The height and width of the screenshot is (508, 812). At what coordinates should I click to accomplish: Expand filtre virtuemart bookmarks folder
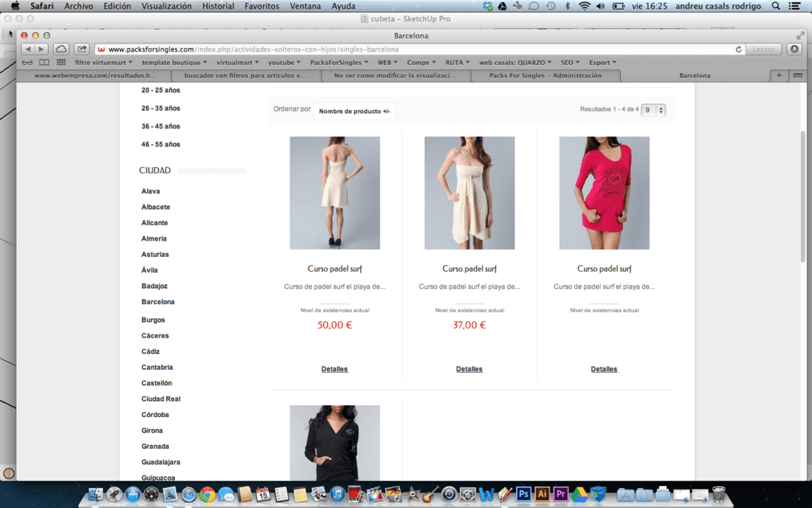[103, 62]
